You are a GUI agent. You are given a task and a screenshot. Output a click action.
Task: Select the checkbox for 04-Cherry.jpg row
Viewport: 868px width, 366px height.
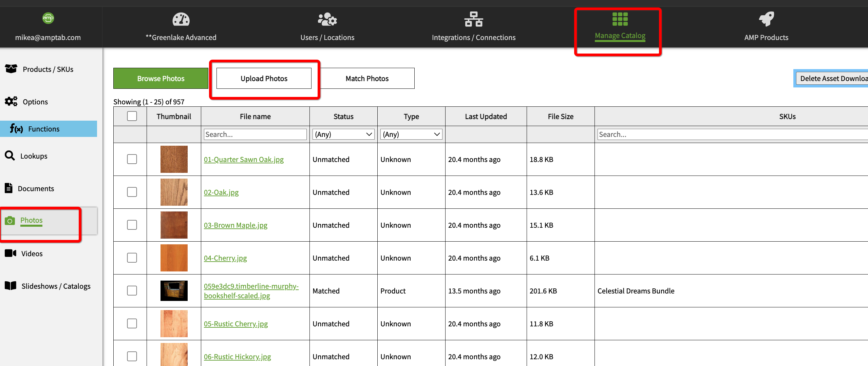point(132,258)
